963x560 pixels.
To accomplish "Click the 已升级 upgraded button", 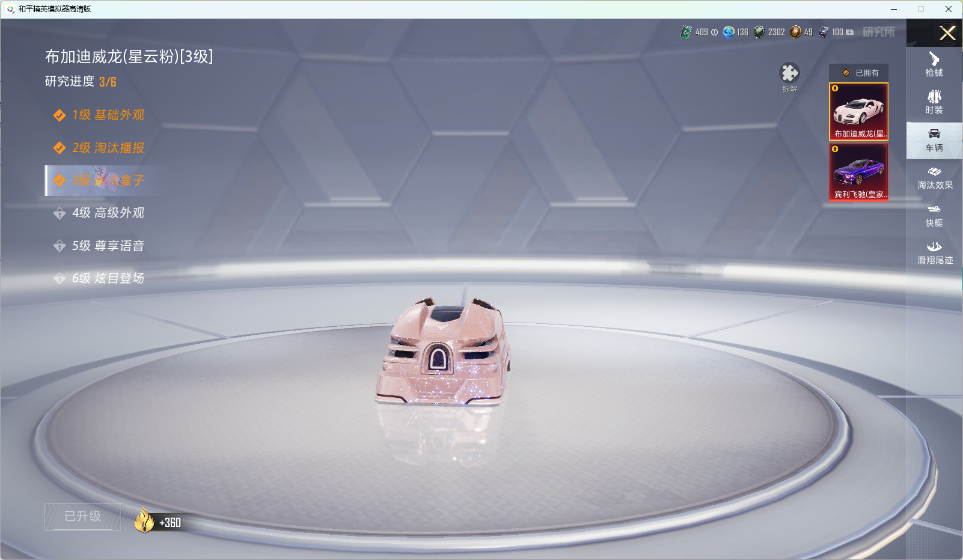I will point(83,517).
